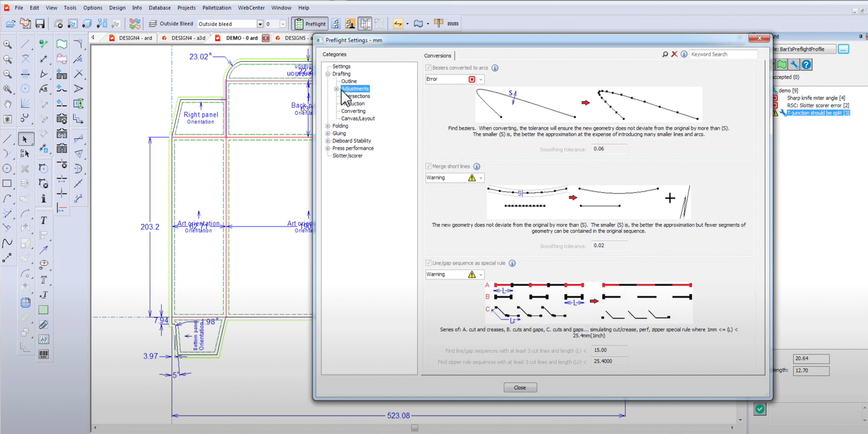868x434 pixels.
Task: Expand the Press performance category
Action: [328, 148]
